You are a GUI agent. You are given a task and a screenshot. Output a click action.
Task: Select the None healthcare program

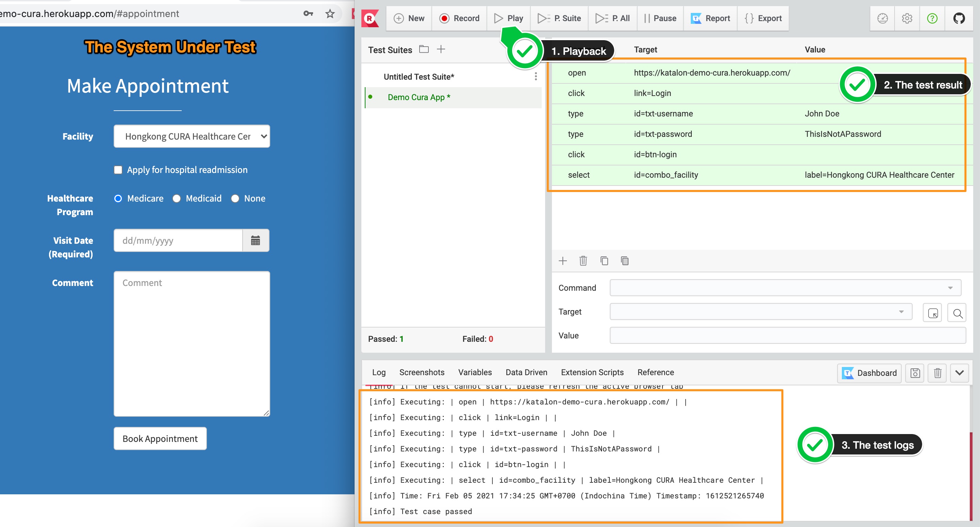(235, 198)
